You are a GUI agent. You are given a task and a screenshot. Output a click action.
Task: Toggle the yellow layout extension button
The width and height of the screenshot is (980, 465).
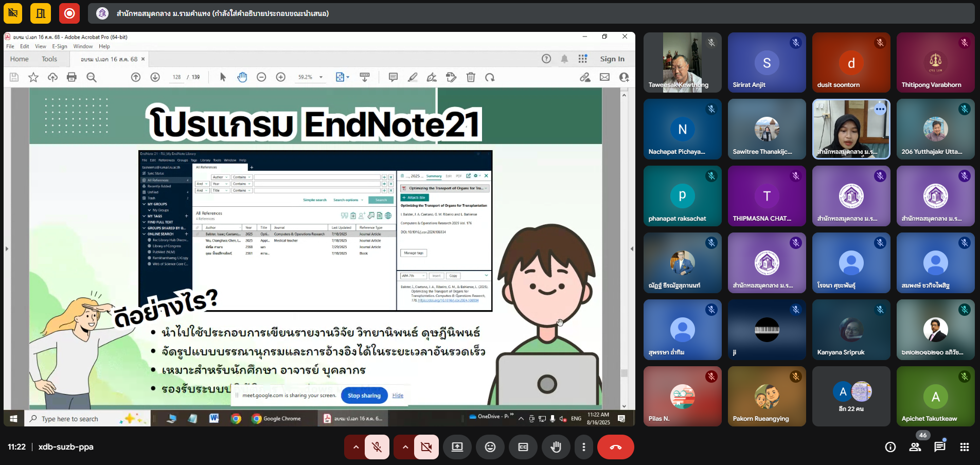pyautogui.click(x=41, y=13)
